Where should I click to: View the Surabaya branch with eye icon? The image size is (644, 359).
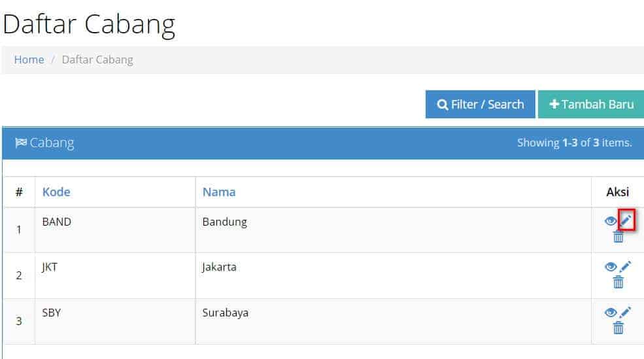pyautogui.click(x=610, y=312)
